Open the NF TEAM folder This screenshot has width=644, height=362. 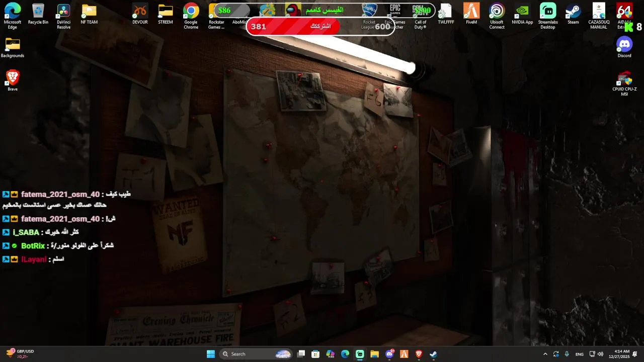[89, 14]
